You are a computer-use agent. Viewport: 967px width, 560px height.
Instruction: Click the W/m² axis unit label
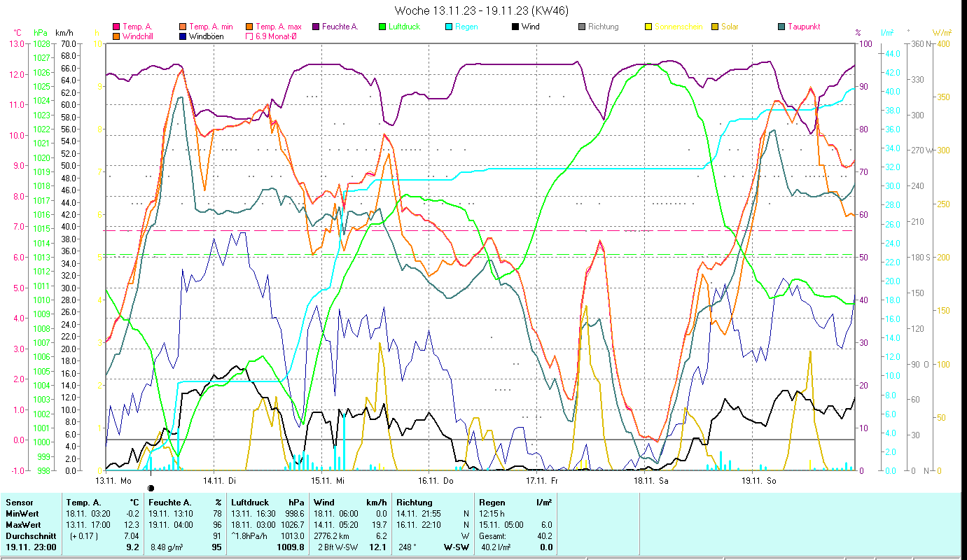coord(942,33)
